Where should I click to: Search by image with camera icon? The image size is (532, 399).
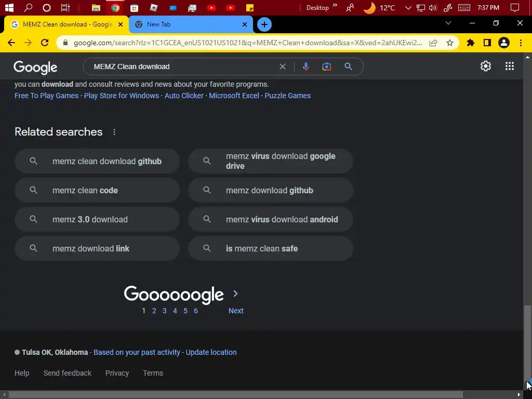click(x=326, y=66)
